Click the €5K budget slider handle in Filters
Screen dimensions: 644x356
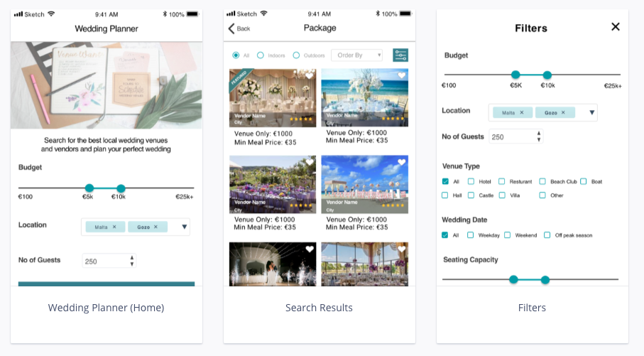coord(515,75)
